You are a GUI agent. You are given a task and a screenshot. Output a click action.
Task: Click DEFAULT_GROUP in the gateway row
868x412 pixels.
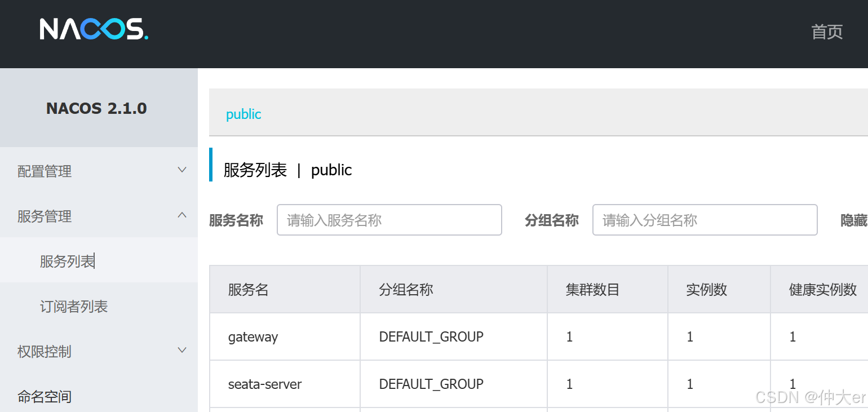431,337
